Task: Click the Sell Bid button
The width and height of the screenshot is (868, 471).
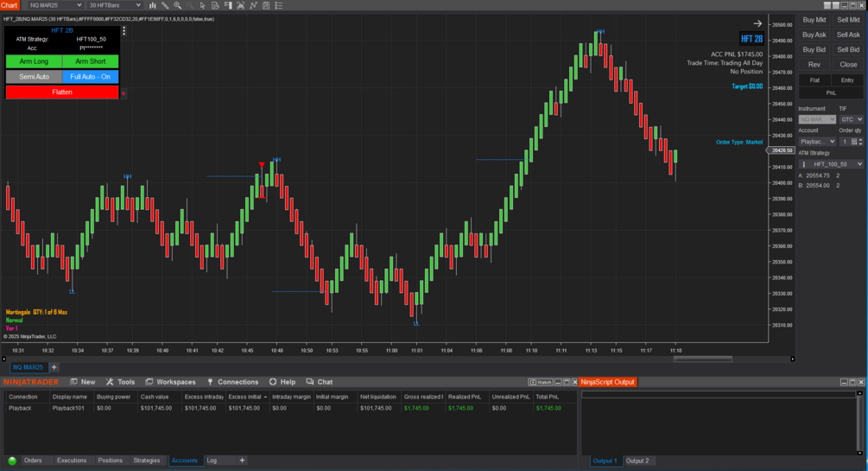Action: click(848, 50)
